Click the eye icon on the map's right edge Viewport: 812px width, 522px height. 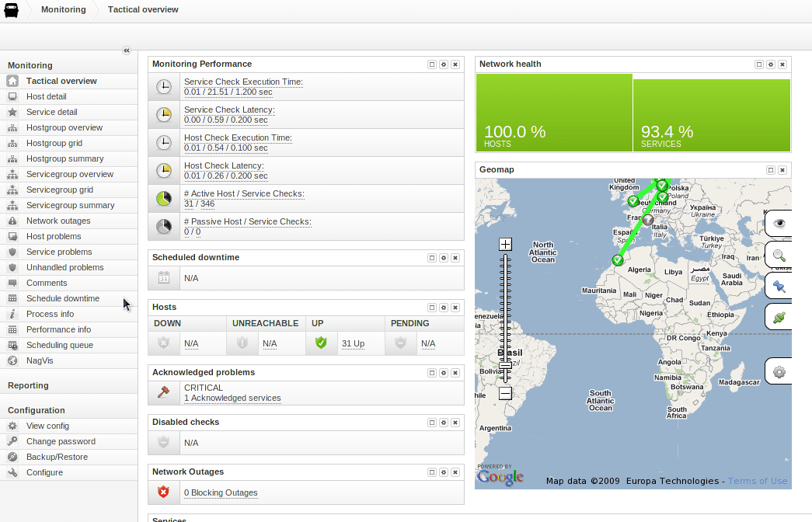[779, 224]
